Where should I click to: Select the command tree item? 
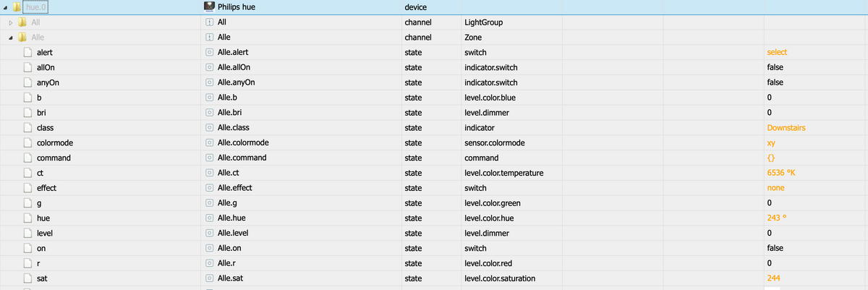pyautogui.click(x=54, y=158)
